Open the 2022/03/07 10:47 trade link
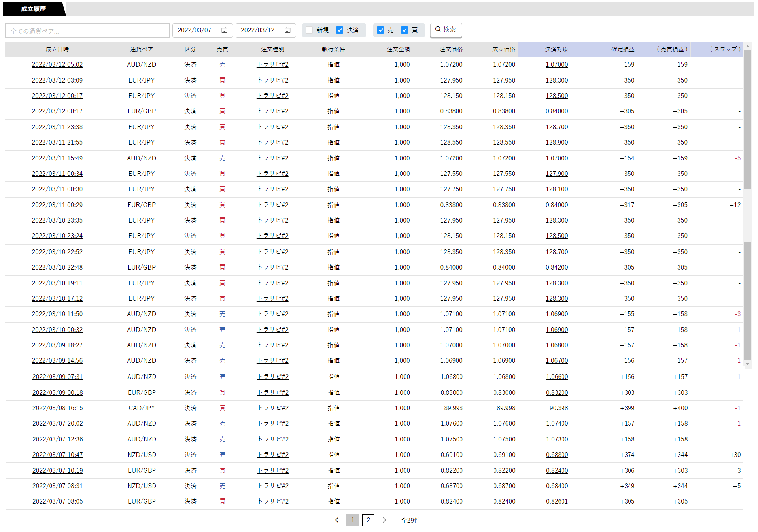This screenshot has width=758, height=532. pos(58,455)
